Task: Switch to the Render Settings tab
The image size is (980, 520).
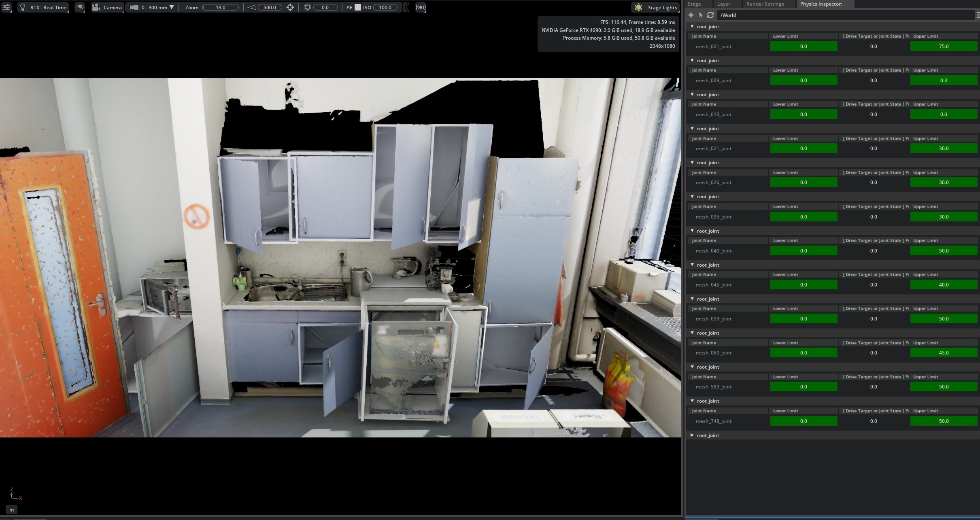Action: (765, 4)
